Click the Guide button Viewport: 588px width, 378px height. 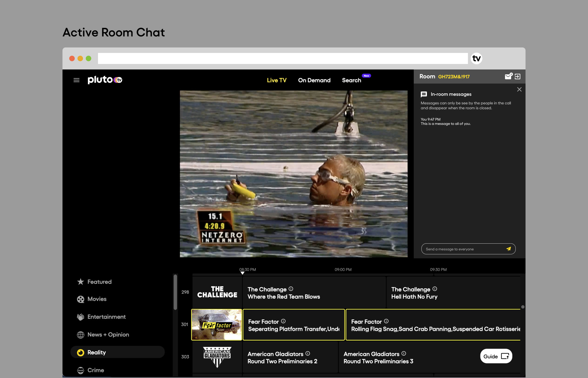[496, 356]
